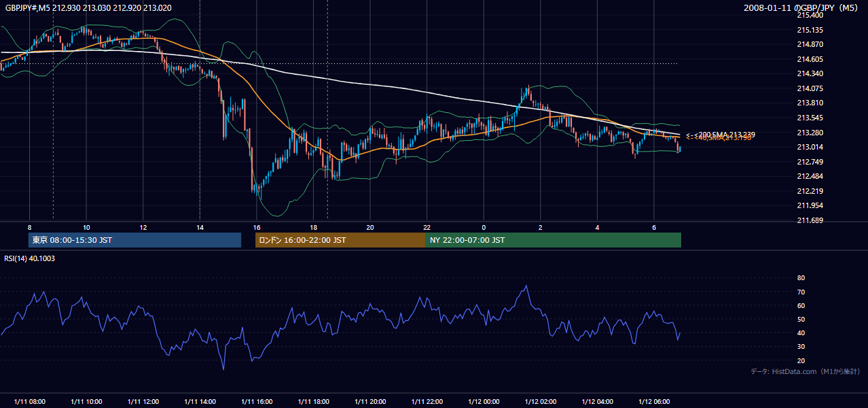Click hour label 16 under price chart
The height and width of the screenshot is (408, 868).
pyautogui.click(x=257, y=227)
